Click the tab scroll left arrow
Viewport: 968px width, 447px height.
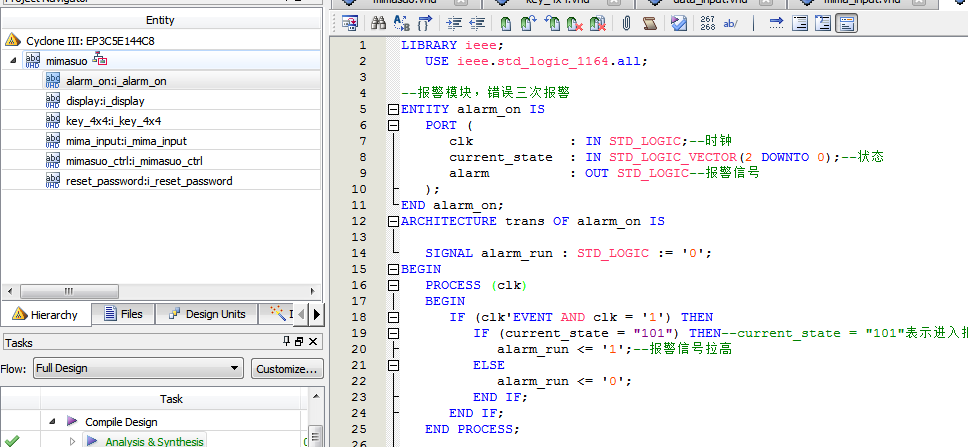[302, 314]
